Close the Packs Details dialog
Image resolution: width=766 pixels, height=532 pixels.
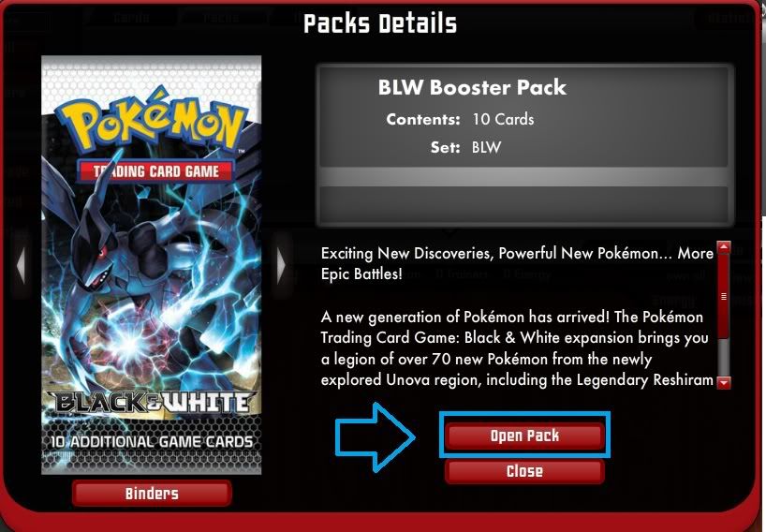tap(524, 471)
